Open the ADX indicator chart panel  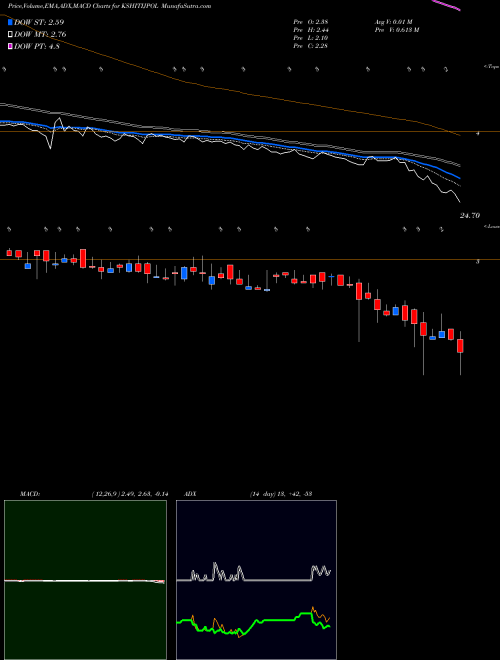pos(256,580)
